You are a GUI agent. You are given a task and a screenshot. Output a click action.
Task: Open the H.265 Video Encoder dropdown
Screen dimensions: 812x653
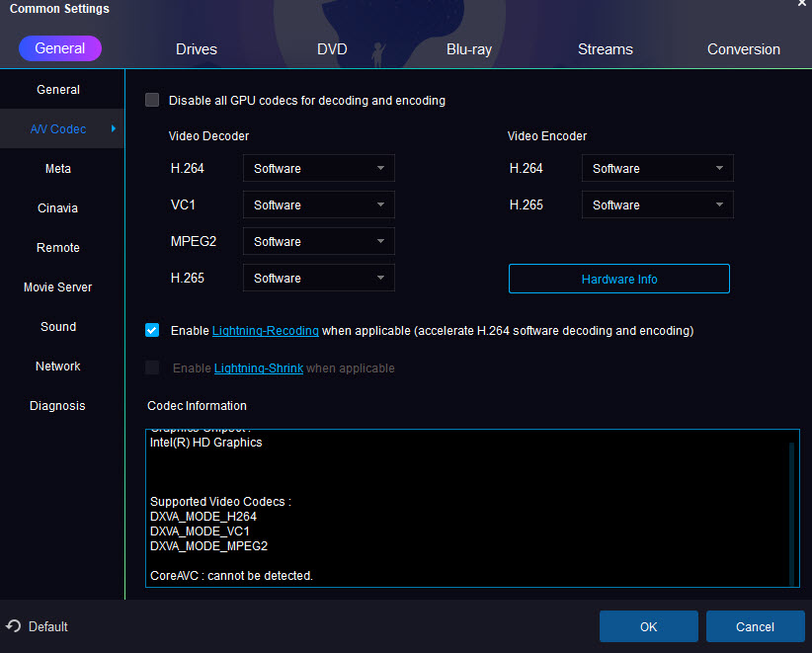[x=657, y=205]
